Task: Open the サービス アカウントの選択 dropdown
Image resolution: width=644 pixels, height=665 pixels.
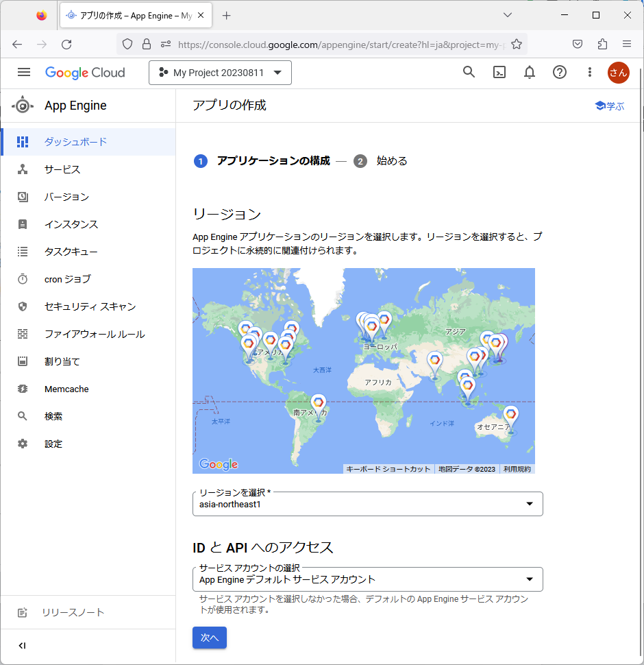Action: (368, 579)
